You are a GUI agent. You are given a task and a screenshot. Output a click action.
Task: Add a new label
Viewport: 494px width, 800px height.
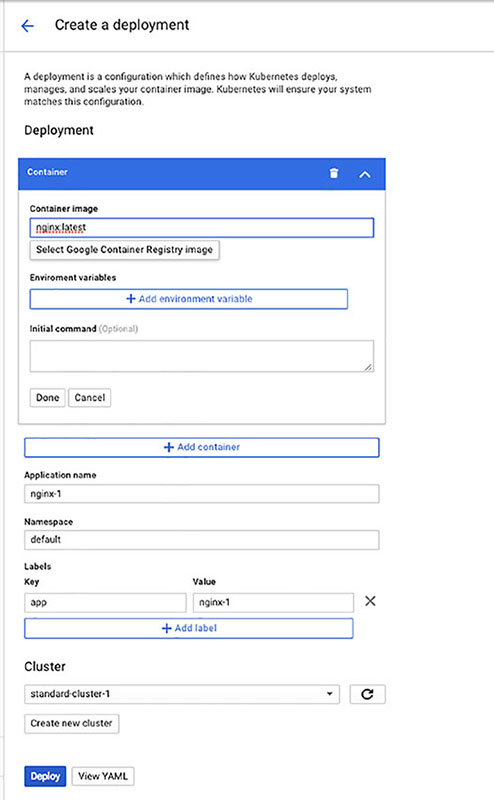(x=189, y=628)
